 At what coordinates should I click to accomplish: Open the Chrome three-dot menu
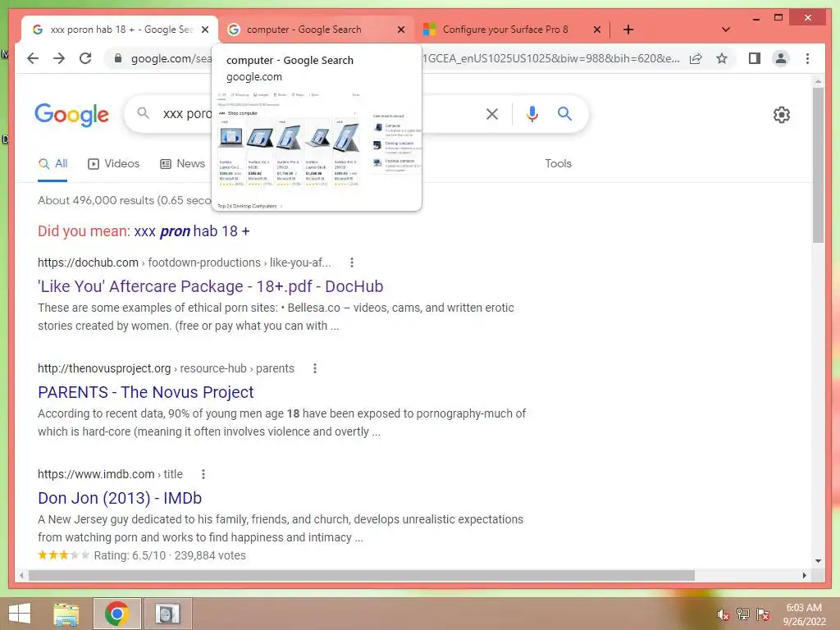pyautogui.click(x=807, y=58)
